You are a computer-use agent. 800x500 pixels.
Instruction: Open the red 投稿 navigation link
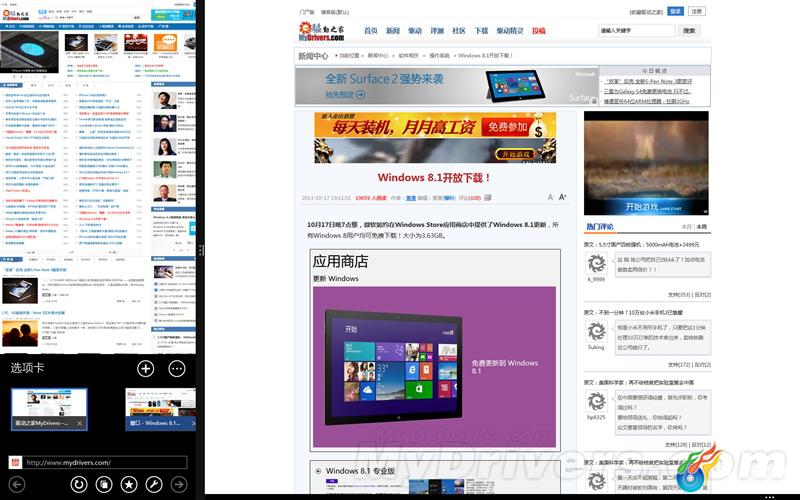coord(539,31)
